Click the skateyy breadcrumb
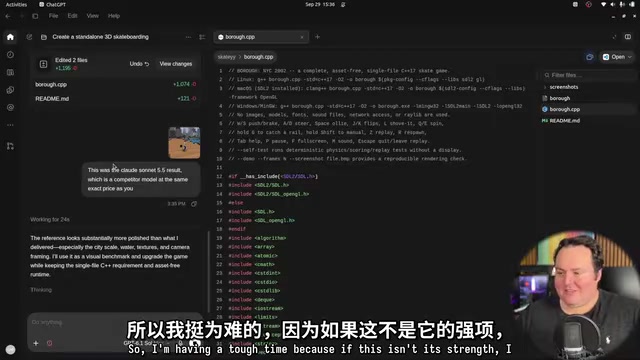Image resolution: width=640 pixels, height=360 pixels. 227,57
